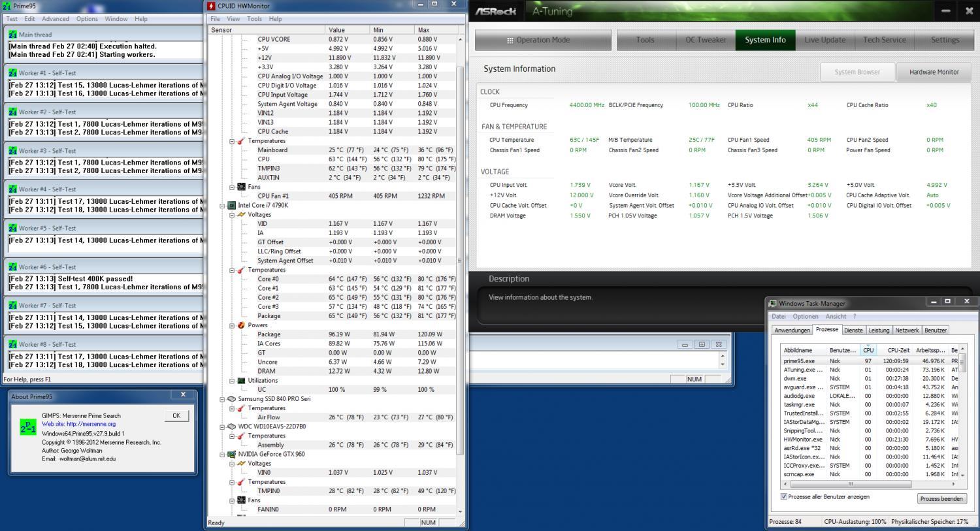980x531 pixels.
Task: Switch to the Leistung tab in Task-Manager
Action: 879,330
